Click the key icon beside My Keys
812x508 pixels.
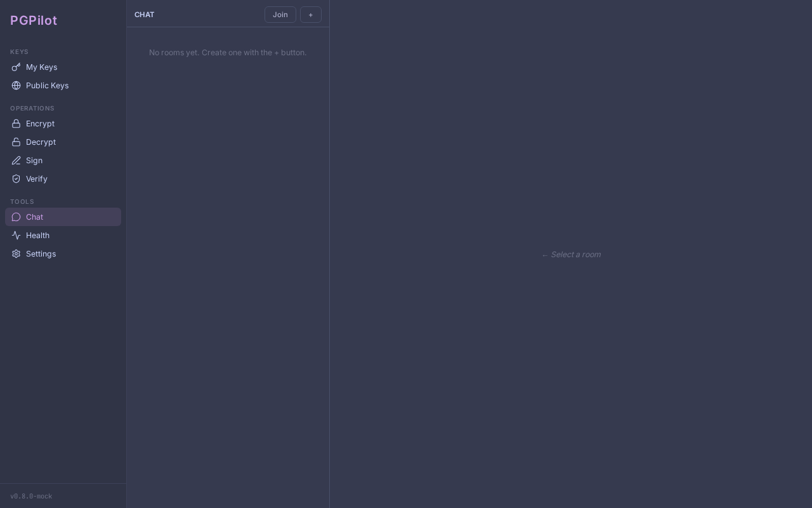(16, 67)
